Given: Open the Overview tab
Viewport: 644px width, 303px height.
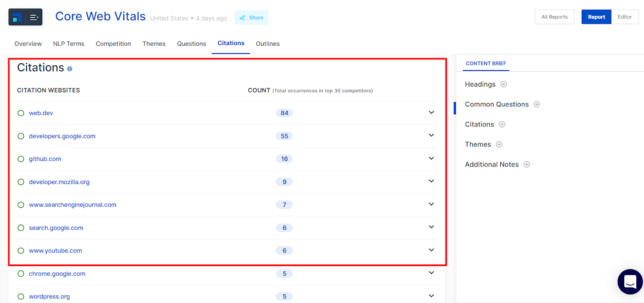Looking at the screenshot, I should tap(28, 44).
